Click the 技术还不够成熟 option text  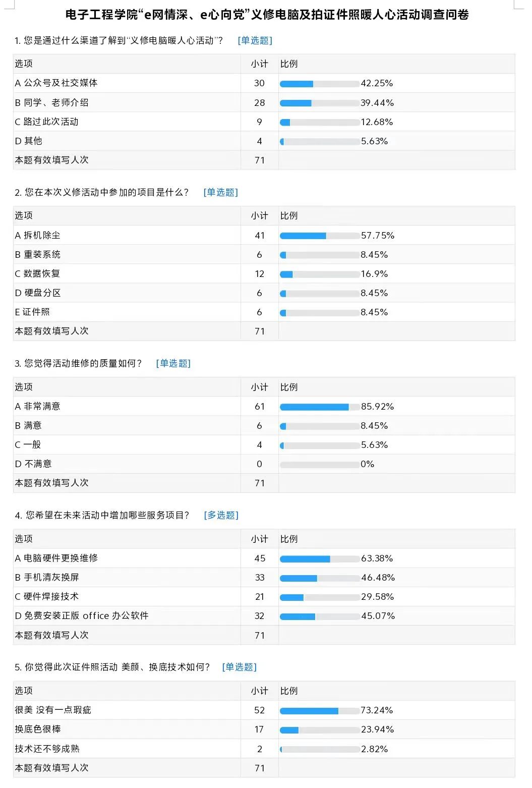47,749
